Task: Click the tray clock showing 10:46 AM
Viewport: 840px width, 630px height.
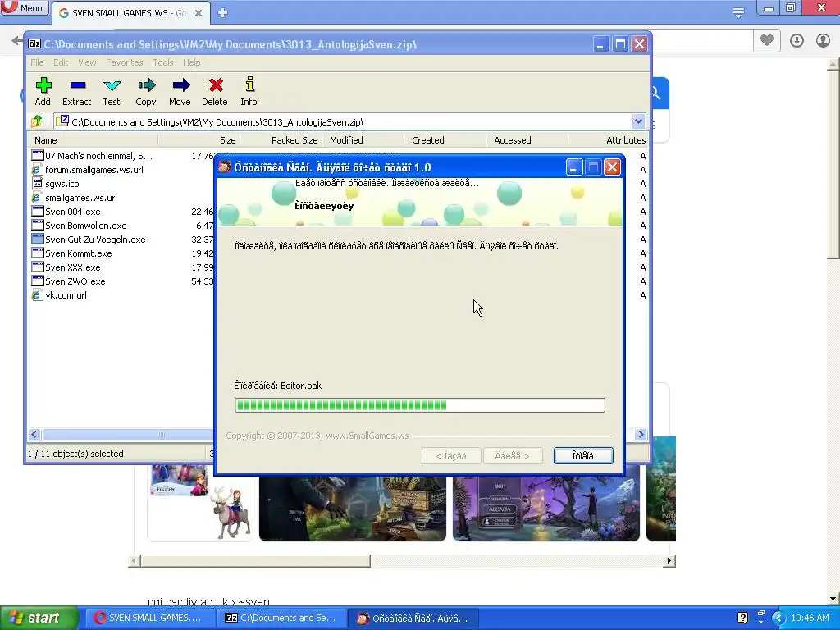Action: tap(810, 619)
